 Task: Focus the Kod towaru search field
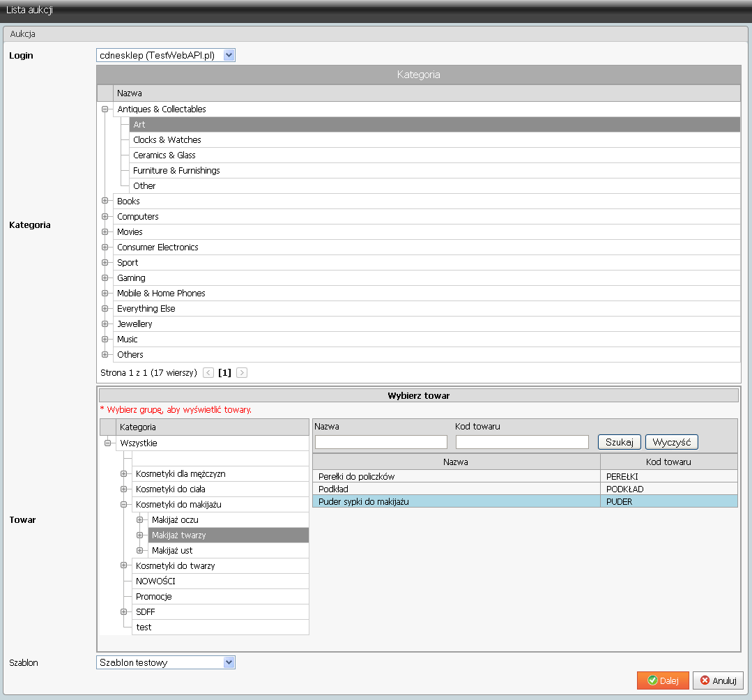point(522,442)
